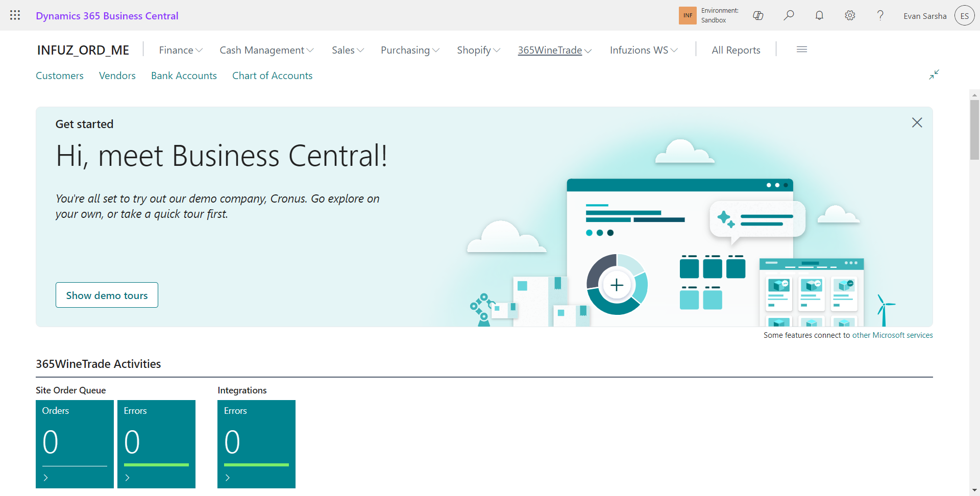The width and height of the screenshot is (980, 496).
Task: Open the notifications bell
Action: coord(819,15)
